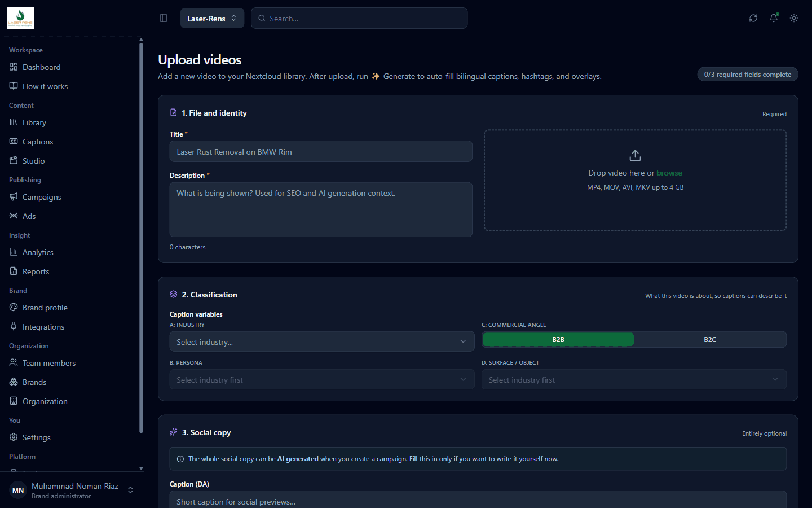Click the Laser-Rens logo in the sidebar
Screen dimensions: 812x508
click(x=20, y=18)
